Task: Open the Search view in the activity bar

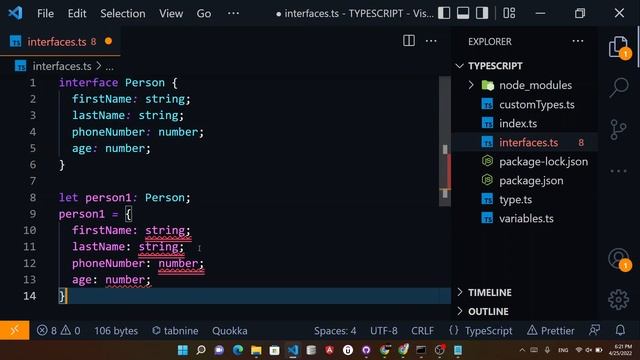Action: click(619, 87)
